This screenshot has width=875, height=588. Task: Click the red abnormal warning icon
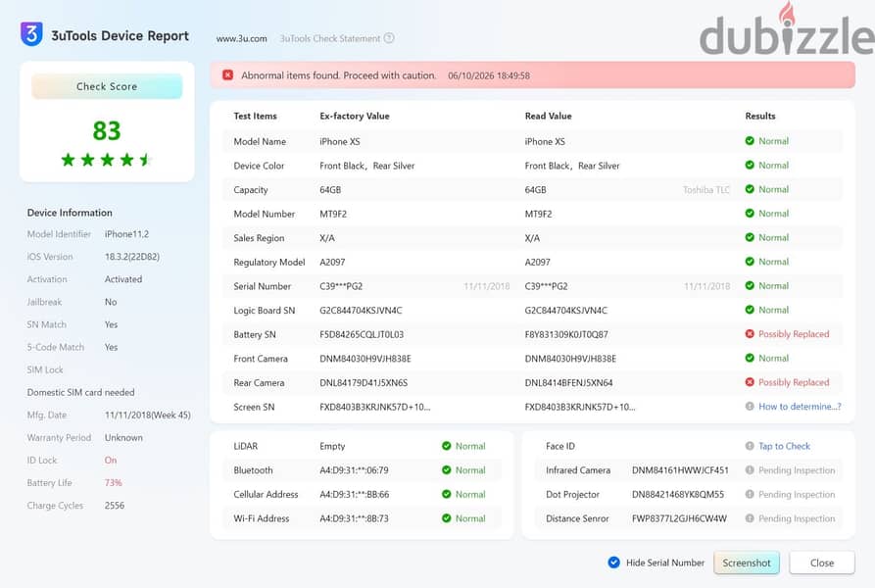click(x=227, y=74)
